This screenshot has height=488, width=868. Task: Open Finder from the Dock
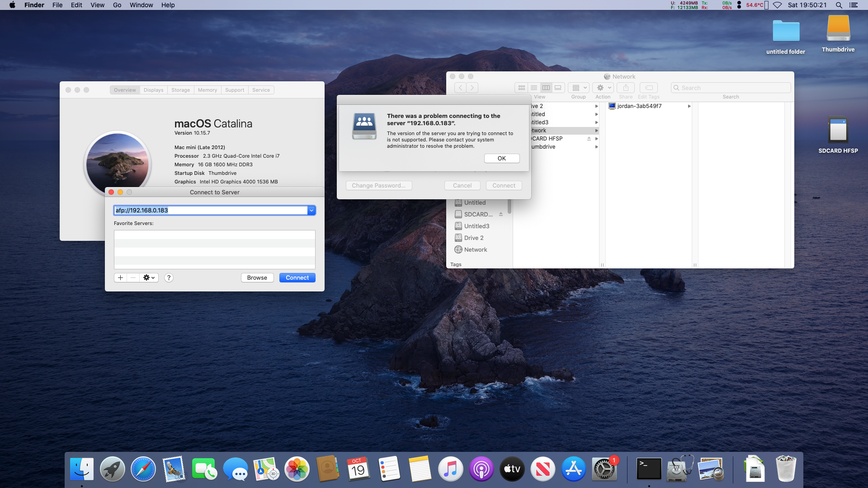pyautogui.click(x=82, y=469)
